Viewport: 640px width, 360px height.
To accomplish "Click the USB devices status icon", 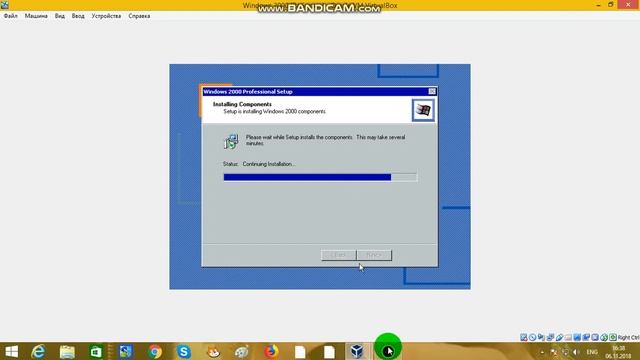I will click(x=559, y=337).
